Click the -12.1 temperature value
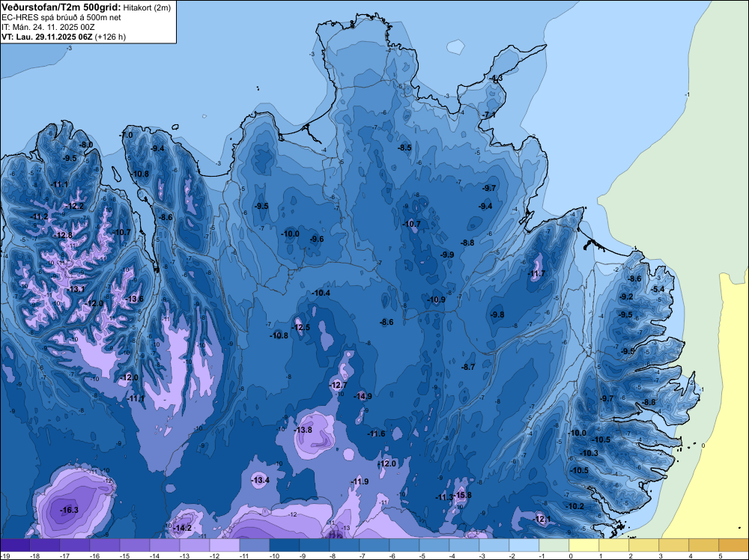The image size is (749, 560). (542, 519)
